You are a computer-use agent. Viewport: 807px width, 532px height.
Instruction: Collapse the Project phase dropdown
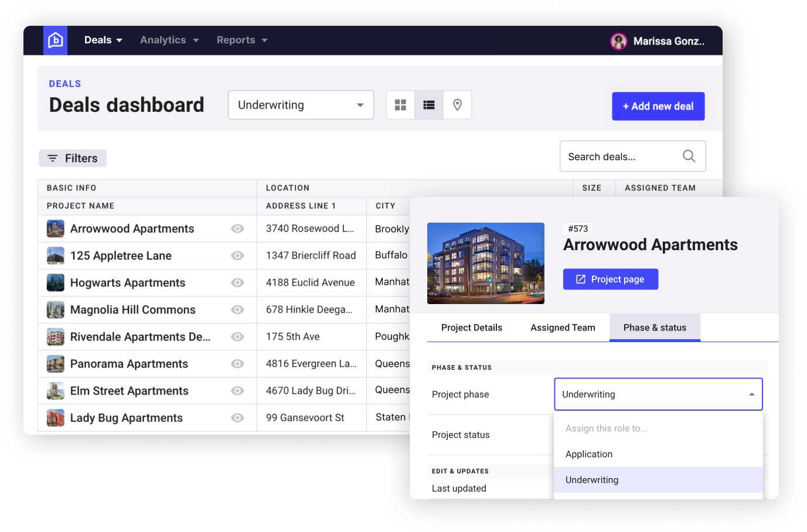(x=752, y=394)
